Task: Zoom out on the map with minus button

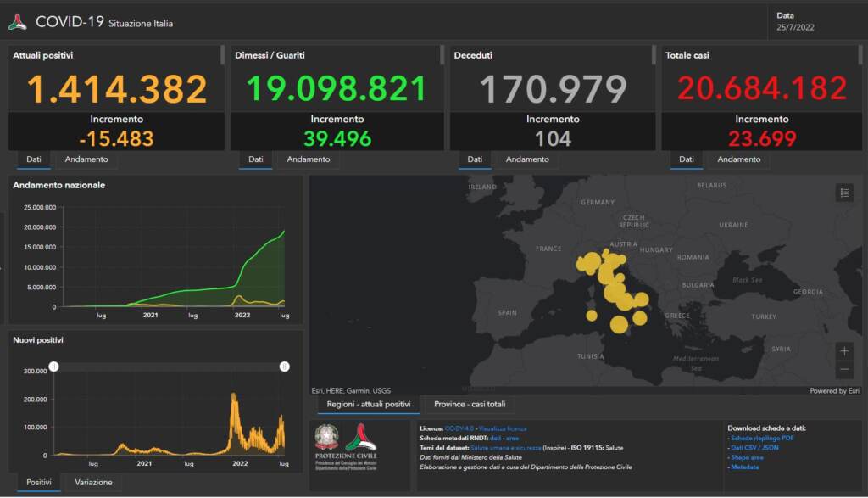Action: [844, 370]
